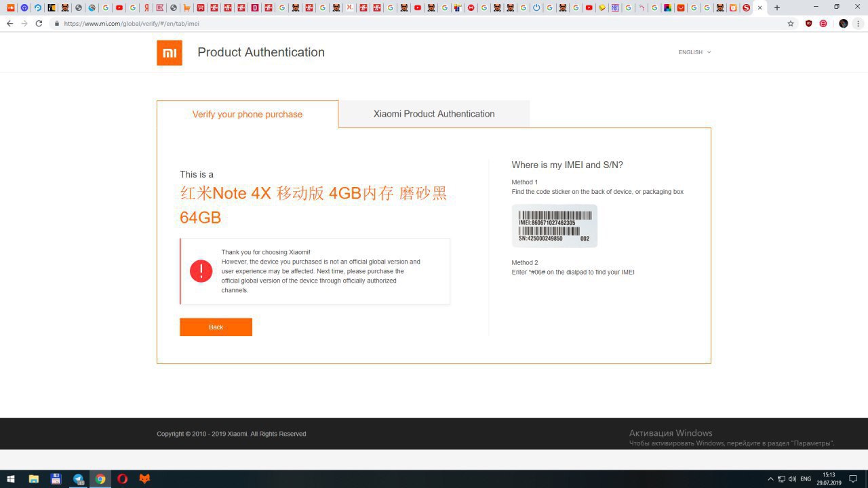
Task: Click the 红米Note 4X device name text
Action: pyautogui.click(x=313, y=205)
